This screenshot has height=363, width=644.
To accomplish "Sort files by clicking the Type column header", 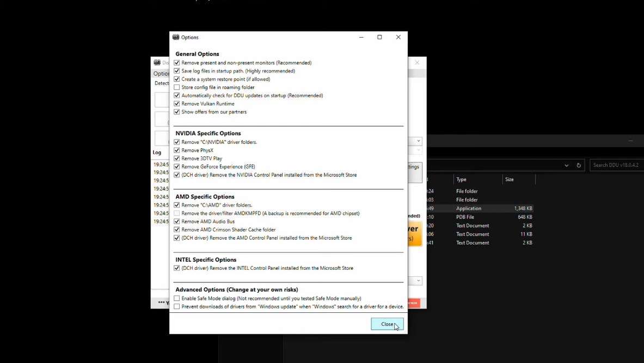I will click(461, 179).
